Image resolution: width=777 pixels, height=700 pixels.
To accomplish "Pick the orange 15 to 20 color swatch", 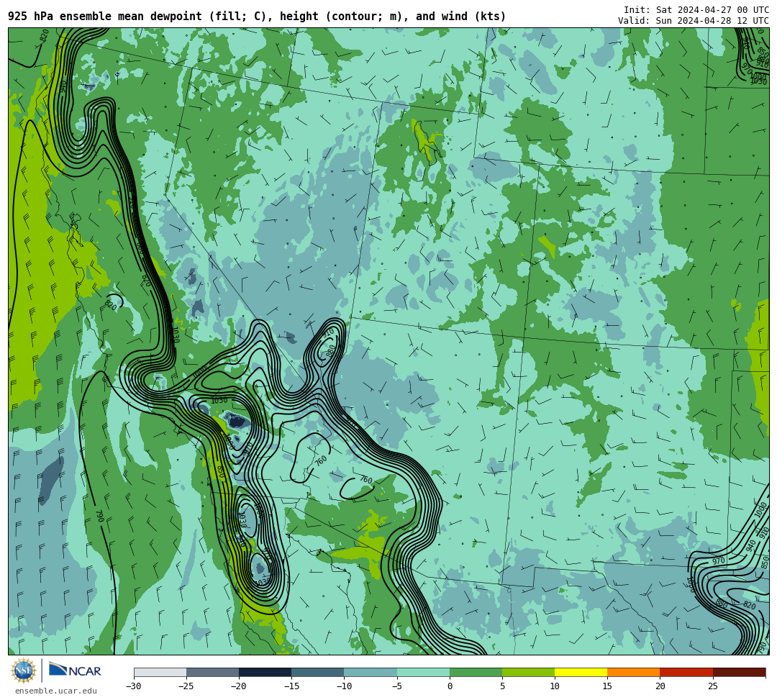I will tap(634, 672).
